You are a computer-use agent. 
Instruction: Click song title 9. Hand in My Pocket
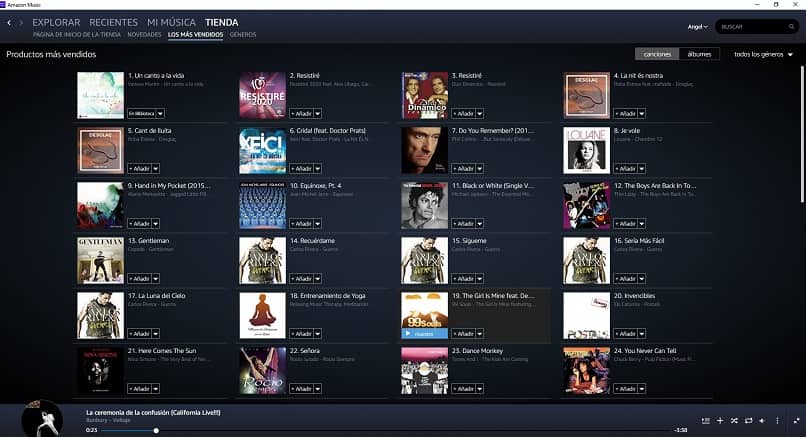point(169,186)
